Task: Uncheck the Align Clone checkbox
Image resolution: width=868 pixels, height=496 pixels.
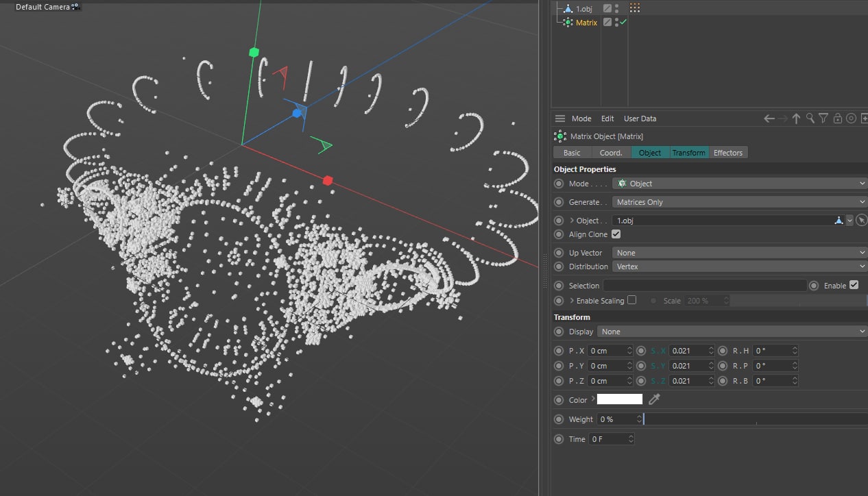Action: pyautogui.click(x=616, y=234)
